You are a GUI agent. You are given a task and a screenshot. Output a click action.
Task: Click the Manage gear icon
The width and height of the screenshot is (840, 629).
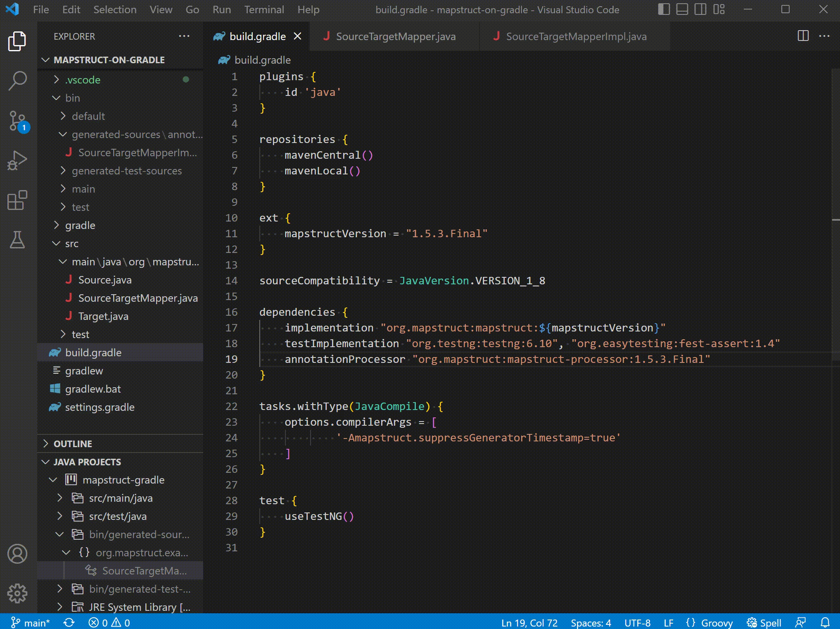pyautogui.click(x=17, y=593)
